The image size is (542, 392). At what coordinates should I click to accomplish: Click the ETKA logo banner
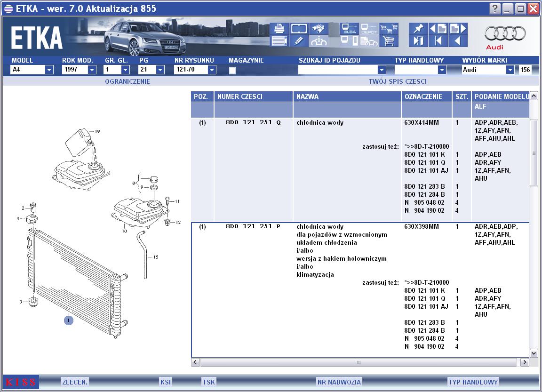[37, 38]
